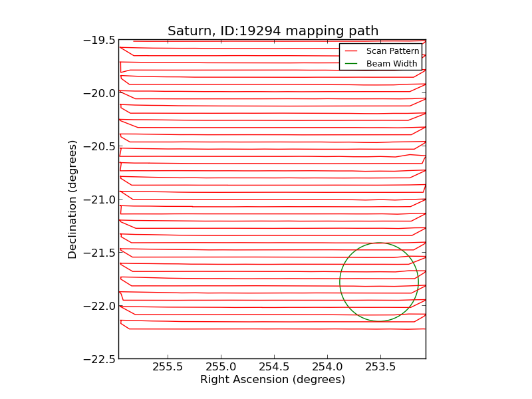The height and width of the screenshot is (399, 532).
Task: Click the x-axis tick label 254.5
Action: point(274,367)
